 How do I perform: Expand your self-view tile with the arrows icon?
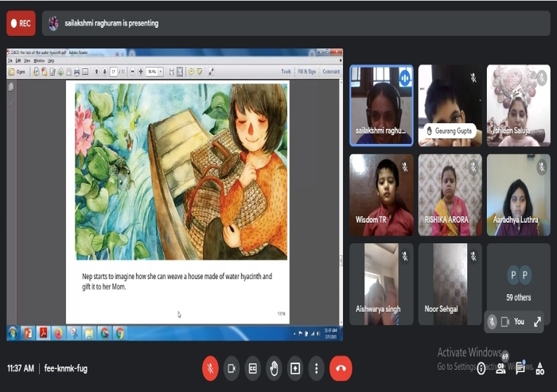(x=537, y=322)
